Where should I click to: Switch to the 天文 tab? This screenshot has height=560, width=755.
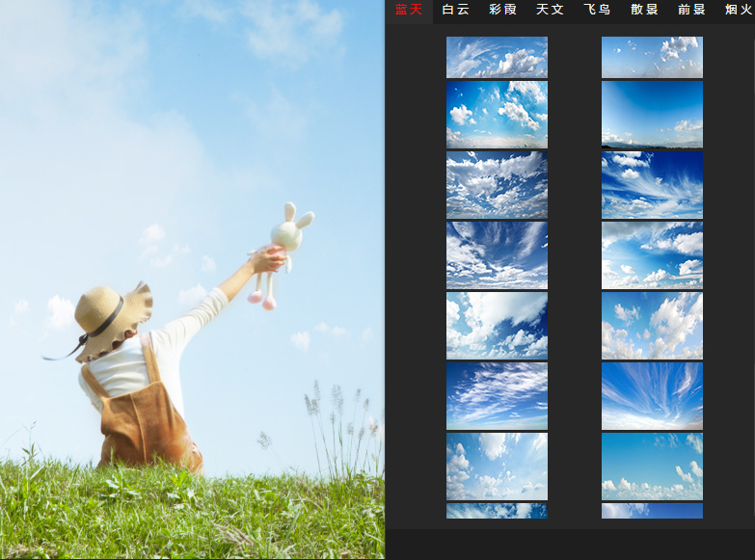click(550, 10)
